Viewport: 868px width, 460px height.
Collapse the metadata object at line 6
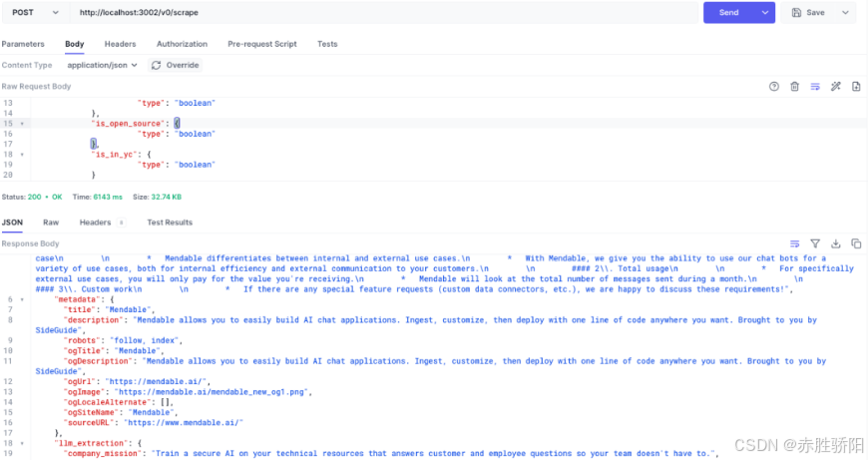22,299
